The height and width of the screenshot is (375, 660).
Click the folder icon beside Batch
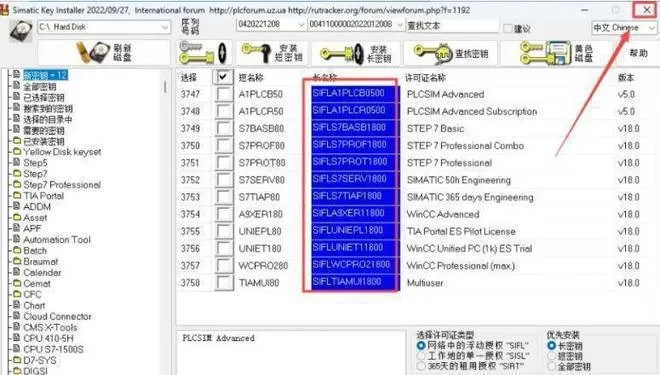[16, 250]
